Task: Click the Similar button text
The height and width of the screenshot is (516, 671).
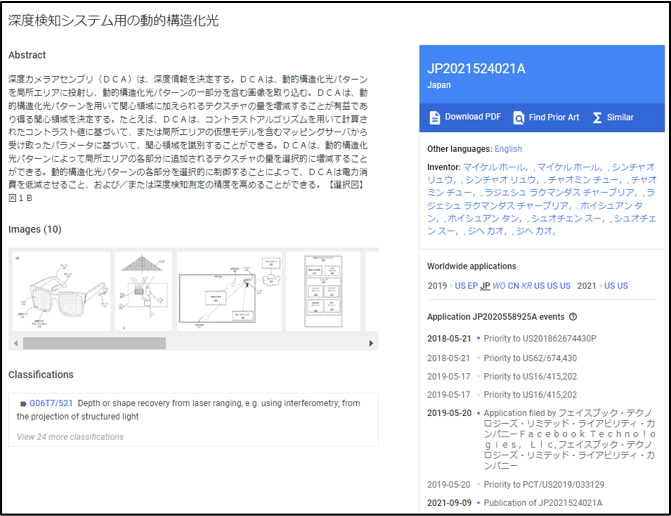Action: [x=620, y=117]
